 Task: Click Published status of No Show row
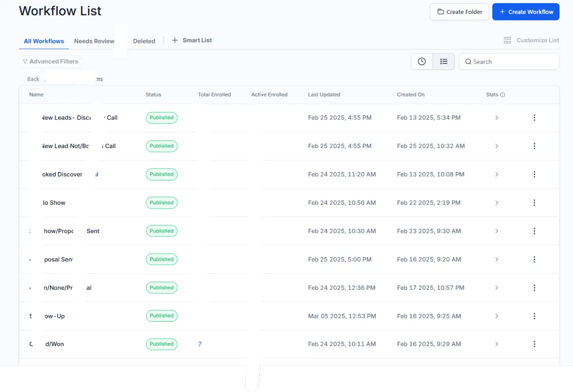[x=161, y=202]
